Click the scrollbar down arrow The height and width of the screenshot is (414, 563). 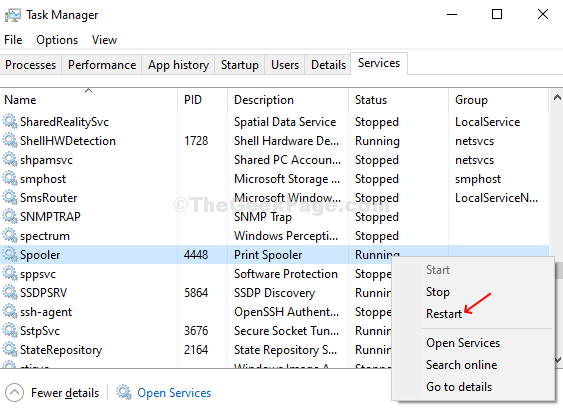558,359
